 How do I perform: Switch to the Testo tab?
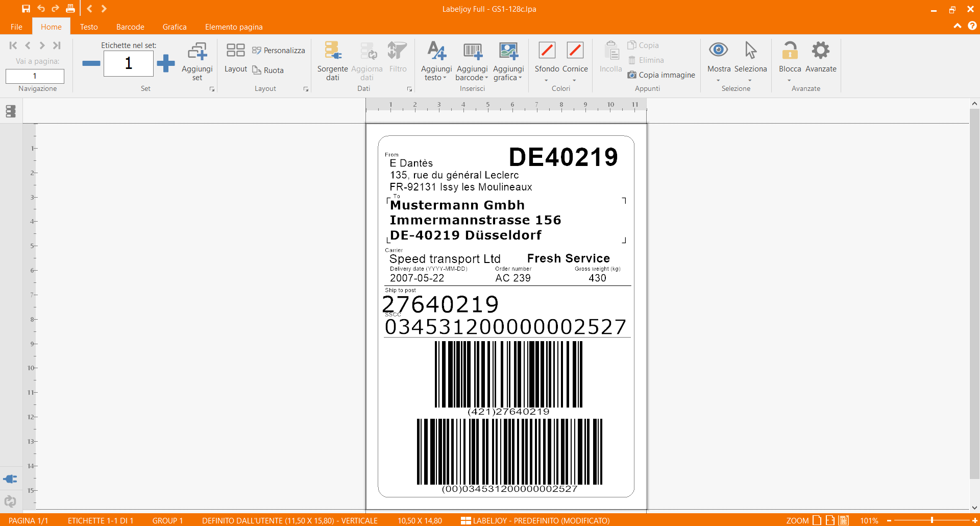pyautogui.click(x=89, y=27)
